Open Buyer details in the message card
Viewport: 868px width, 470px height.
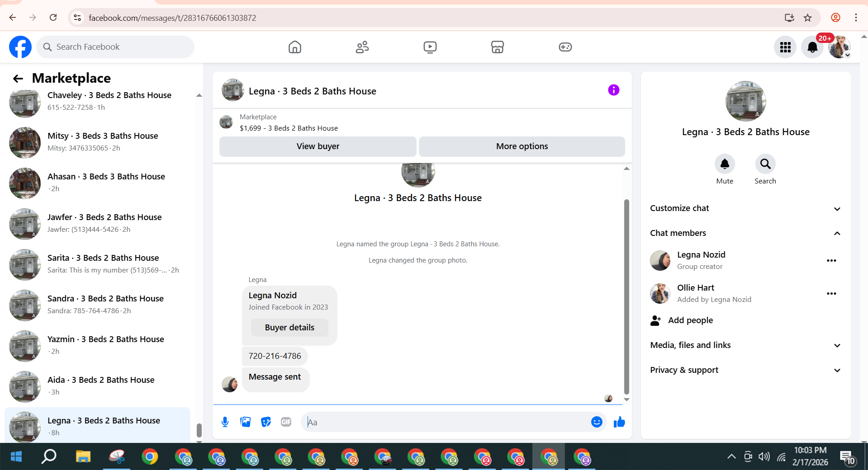(x=289, y=328)
